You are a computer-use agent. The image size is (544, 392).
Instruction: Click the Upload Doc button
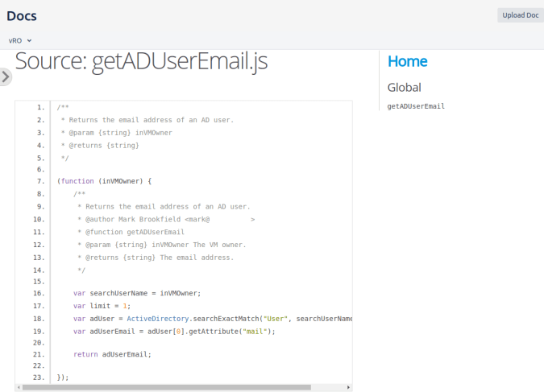(520, 15)
